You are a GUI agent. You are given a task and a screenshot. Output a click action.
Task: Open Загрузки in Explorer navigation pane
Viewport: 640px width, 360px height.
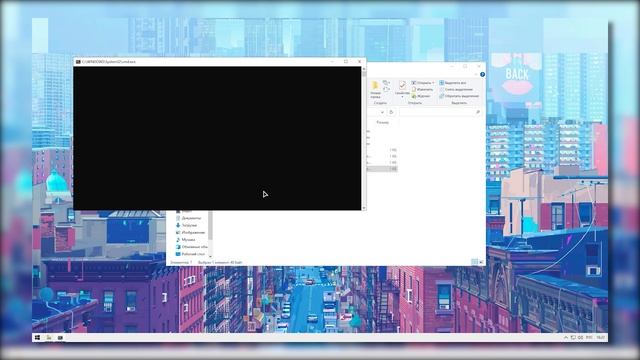(x=187, y=225)
